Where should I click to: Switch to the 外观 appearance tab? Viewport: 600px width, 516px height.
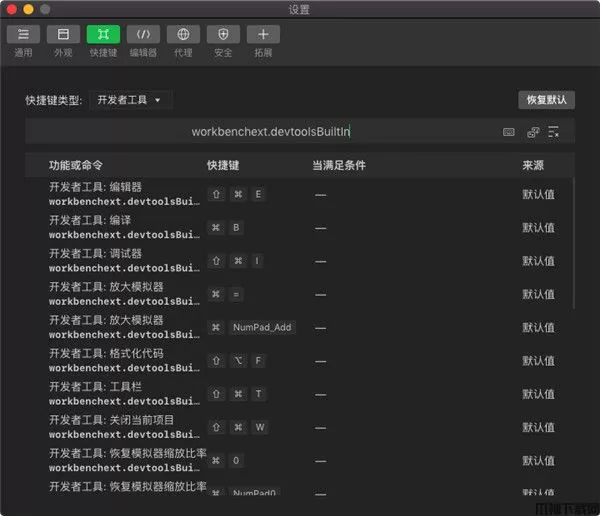point(63,35)
